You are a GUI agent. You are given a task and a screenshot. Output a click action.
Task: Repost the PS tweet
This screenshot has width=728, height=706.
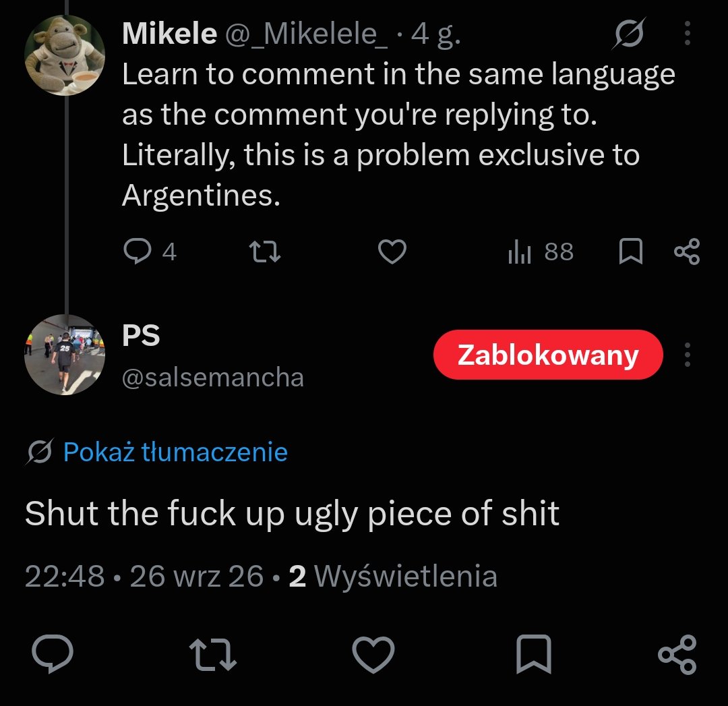213,655
